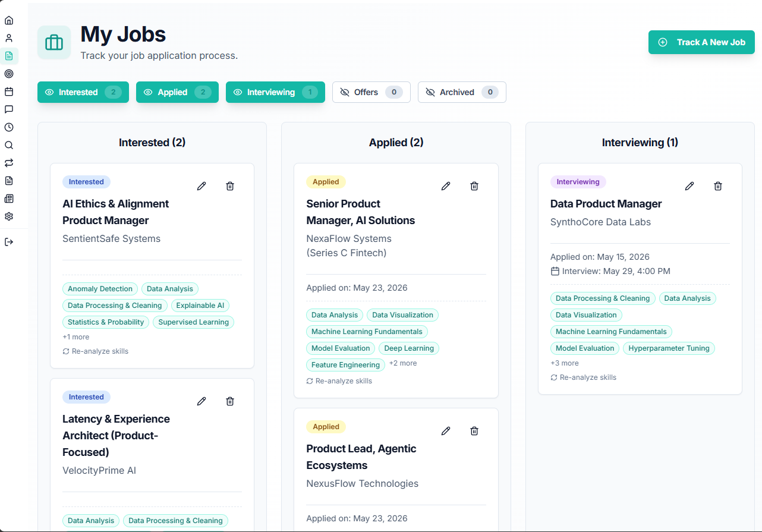The image size is (762, 532).
Task: Click the Deep Learning skill tag
Action: [409, 348]
